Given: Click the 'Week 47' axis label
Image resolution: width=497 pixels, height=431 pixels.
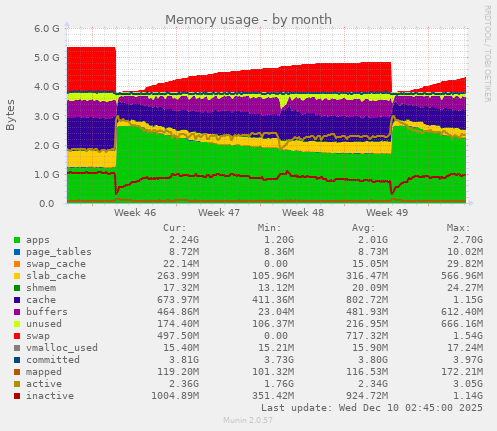Looking at the screenshot, I should click(219, 213).
